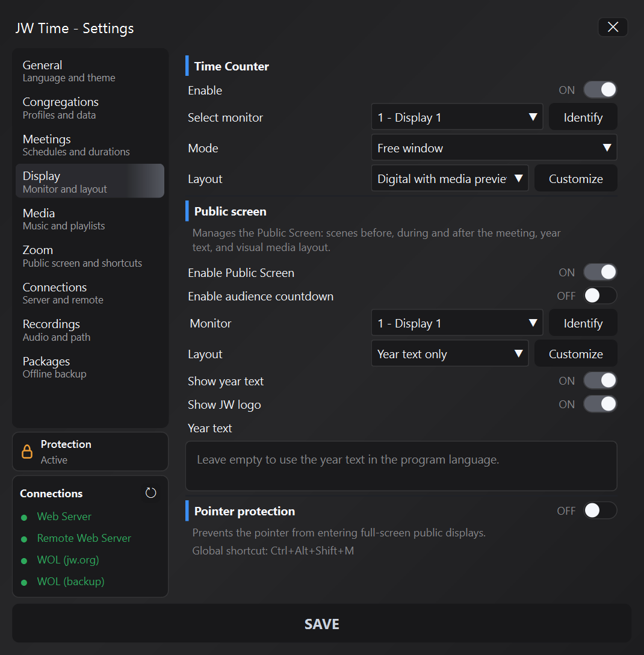644x655 pixels.
Task: Turn on Enable audience countdown switch
Action: pyautogui.click(x=600, y=296)
